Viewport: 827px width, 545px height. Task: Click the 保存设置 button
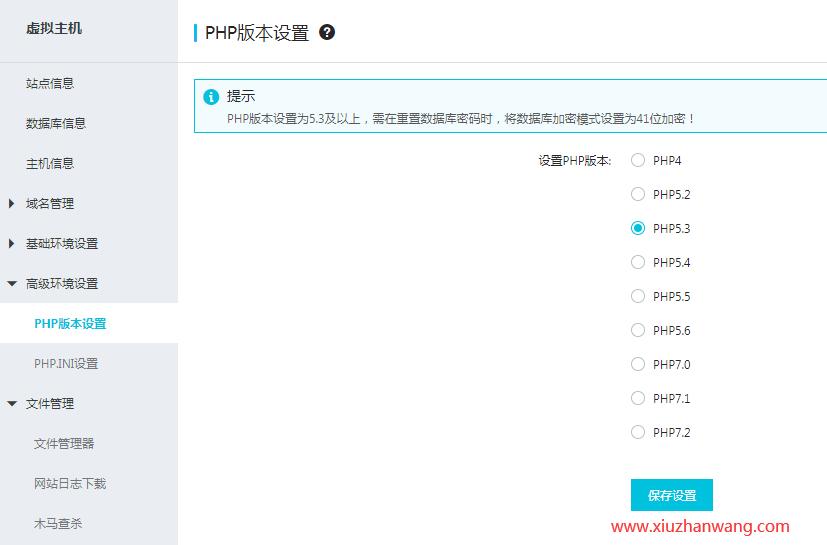point(671,495)
